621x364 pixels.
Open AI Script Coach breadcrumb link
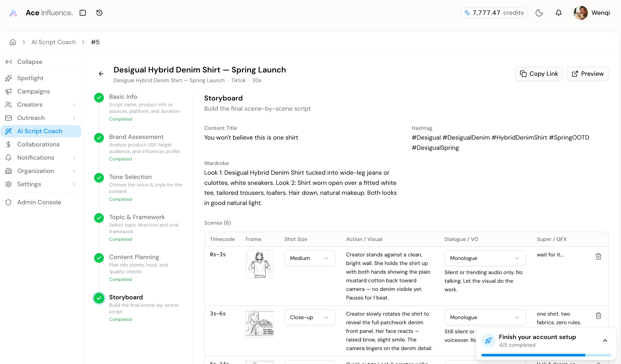53,42
